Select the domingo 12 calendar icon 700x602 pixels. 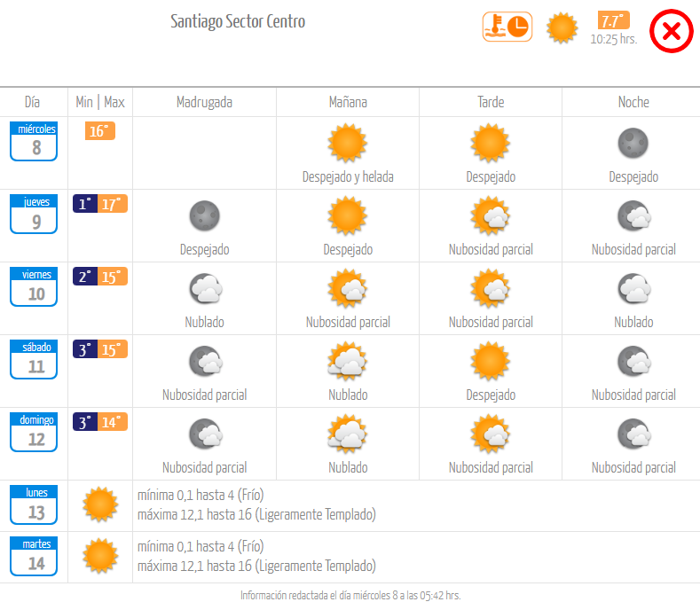tap(34, 432)
